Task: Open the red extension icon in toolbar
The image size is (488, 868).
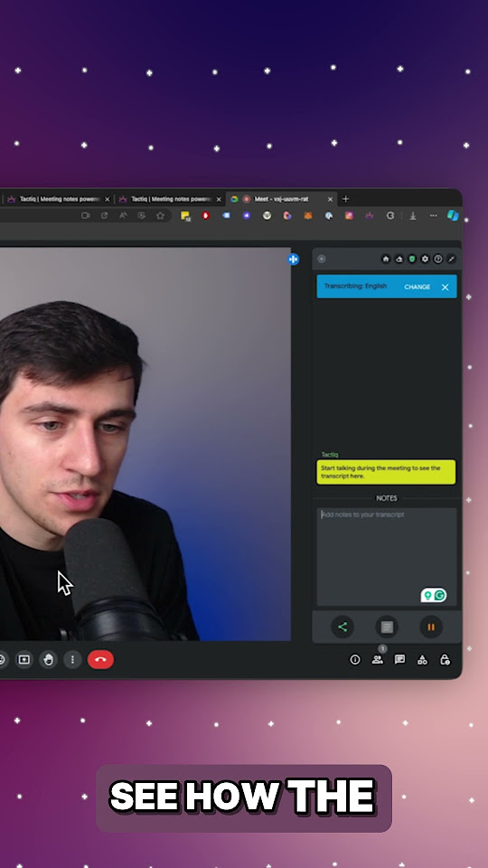Action: pos(206,216)
